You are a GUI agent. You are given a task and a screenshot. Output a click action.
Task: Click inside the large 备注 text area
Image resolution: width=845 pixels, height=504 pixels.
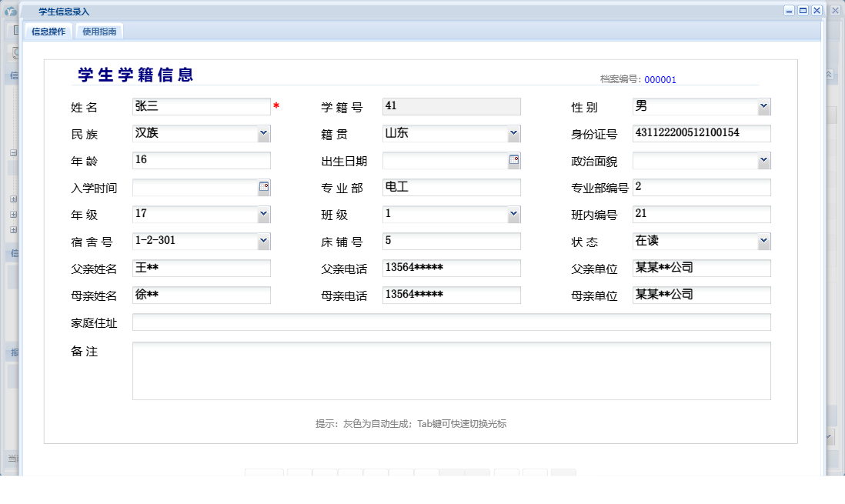pos(450,372)
